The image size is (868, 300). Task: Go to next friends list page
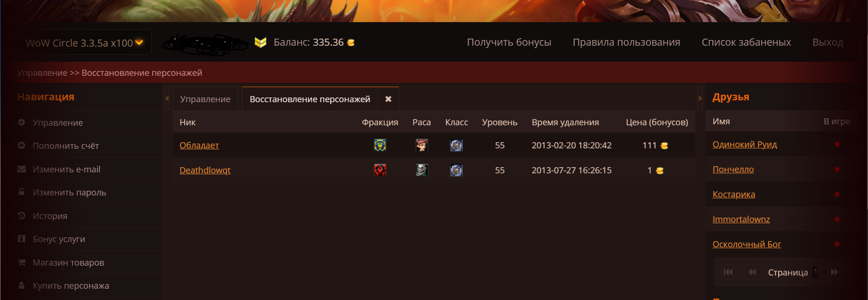pyautogui.click(x=834, y=272)
